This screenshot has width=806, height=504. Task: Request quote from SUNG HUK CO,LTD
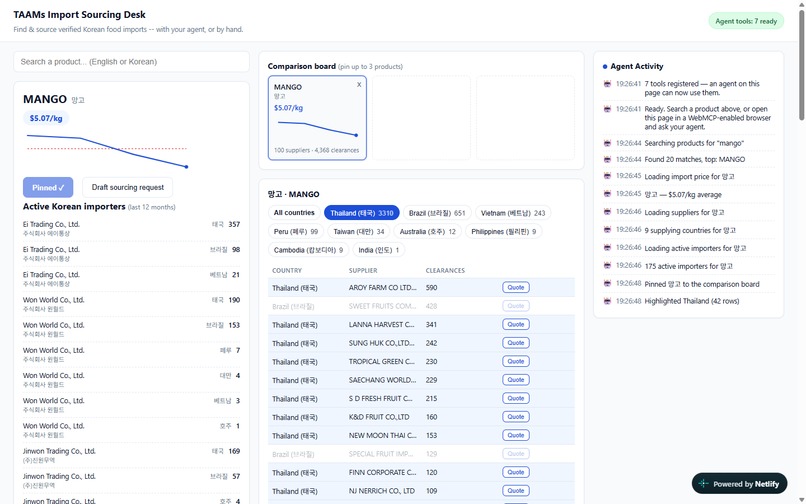pos(516,343)
